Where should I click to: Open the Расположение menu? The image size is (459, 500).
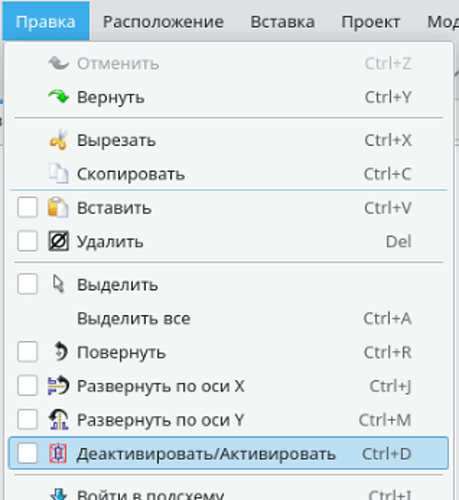pos(163,22)
